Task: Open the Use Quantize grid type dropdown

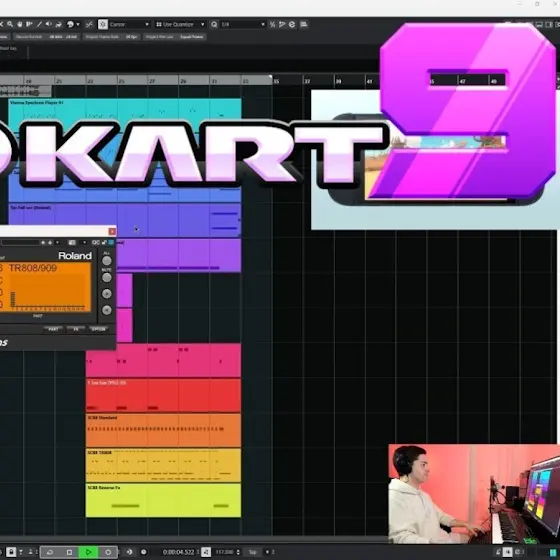Action: [x=180, y=24]
